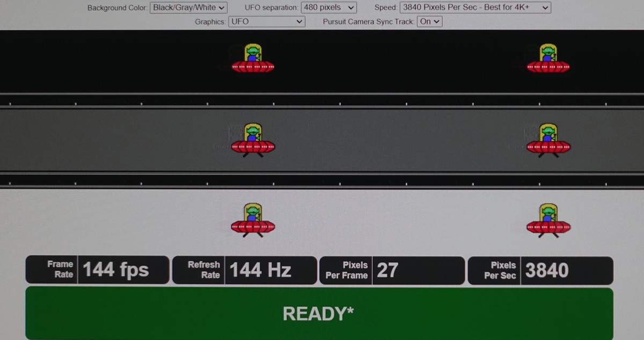This screenshot has height=340, width=644.
Task: Open the Pursuit Camera Sync Track dropdown
Action: coord(430,21)
